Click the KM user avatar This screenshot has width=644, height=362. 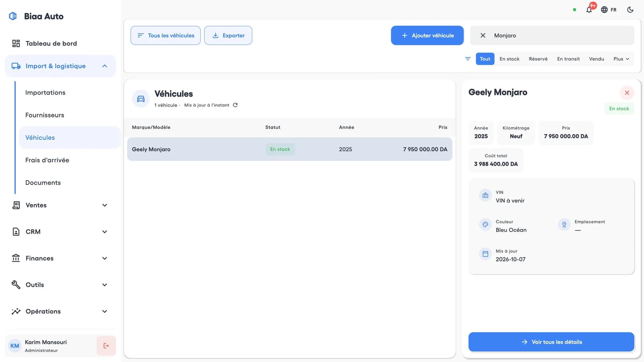tap(15, 346)
